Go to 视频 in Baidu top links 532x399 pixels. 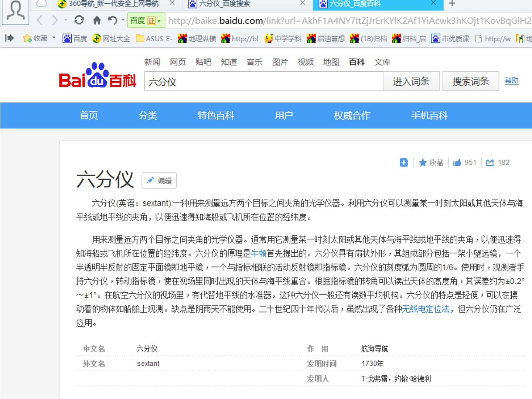click(306, 62)
